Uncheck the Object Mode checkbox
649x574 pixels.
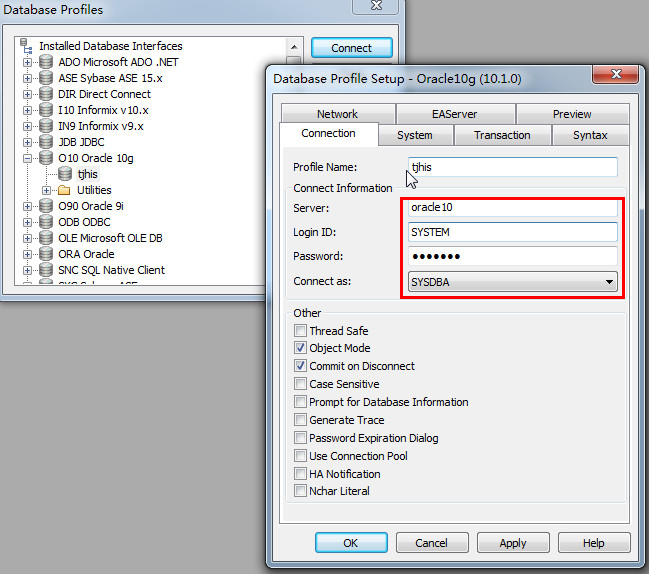(x=300, y=348)
